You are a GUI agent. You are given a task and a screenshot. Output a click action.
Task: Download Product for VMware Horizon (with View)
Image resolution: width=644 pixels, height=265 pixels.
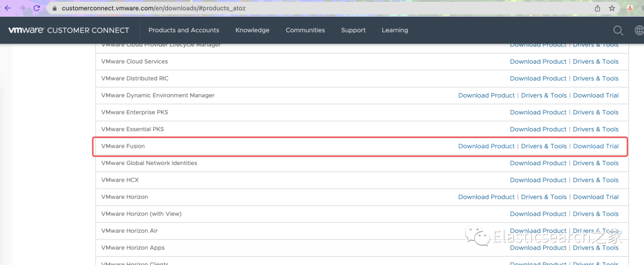pos(538,214)
